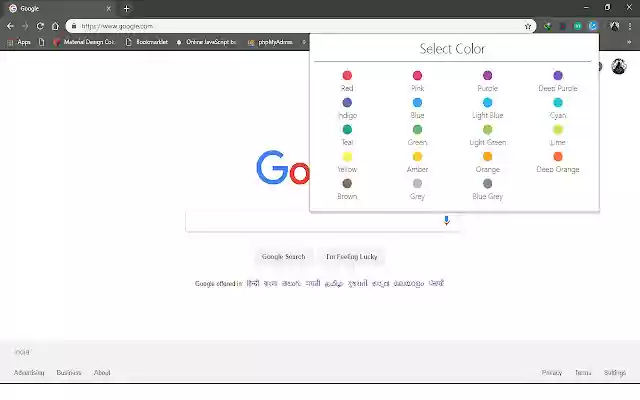Open the Online JavaScript bookmark
This screenshot has height=400, width=640.
207,42
